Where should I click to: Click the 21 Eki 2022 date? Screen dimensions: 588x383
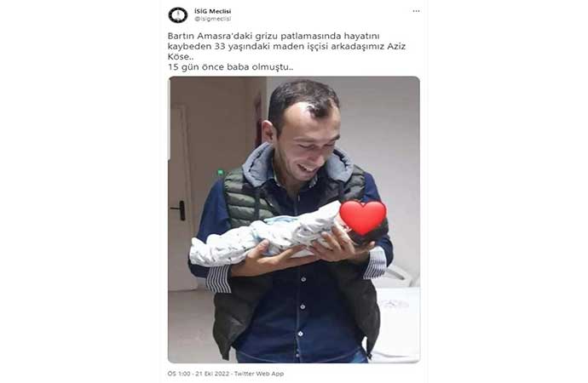click(x=212, y=374)
